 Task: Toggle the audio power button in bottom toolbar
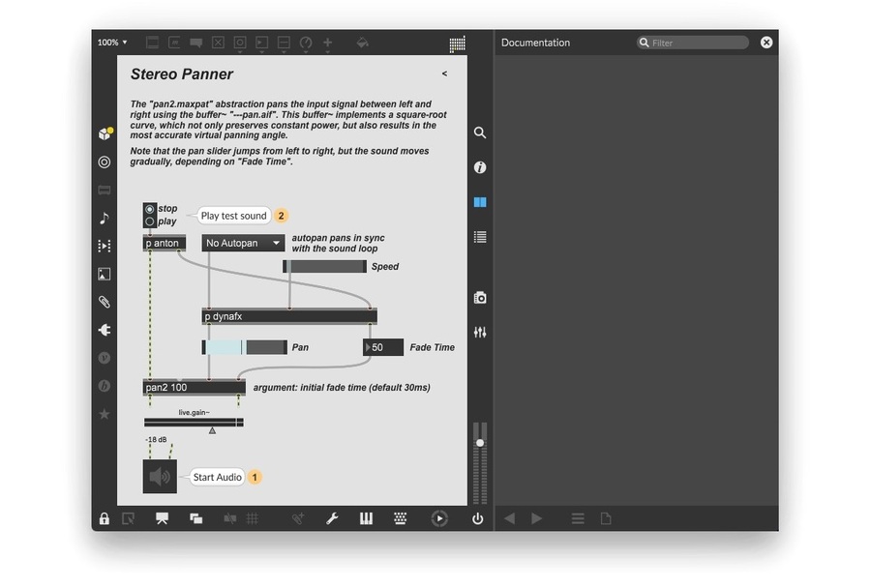coord(478,518)
